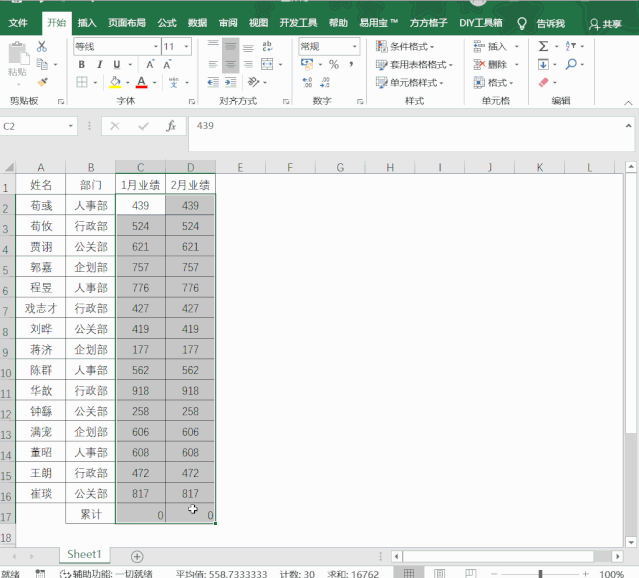This screenshot has height=578, width=639.
Task: Open the 插入 cells dropdown arrow
Action: (517, 46)
